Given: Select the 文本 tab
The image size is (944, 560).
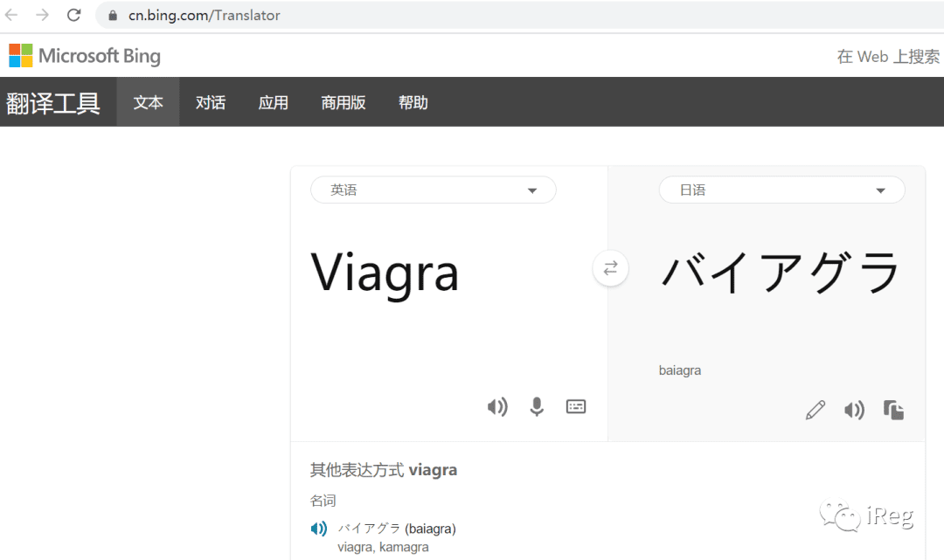Looking at the screenshot, I should pyautogui.click(x=148, y=102).
